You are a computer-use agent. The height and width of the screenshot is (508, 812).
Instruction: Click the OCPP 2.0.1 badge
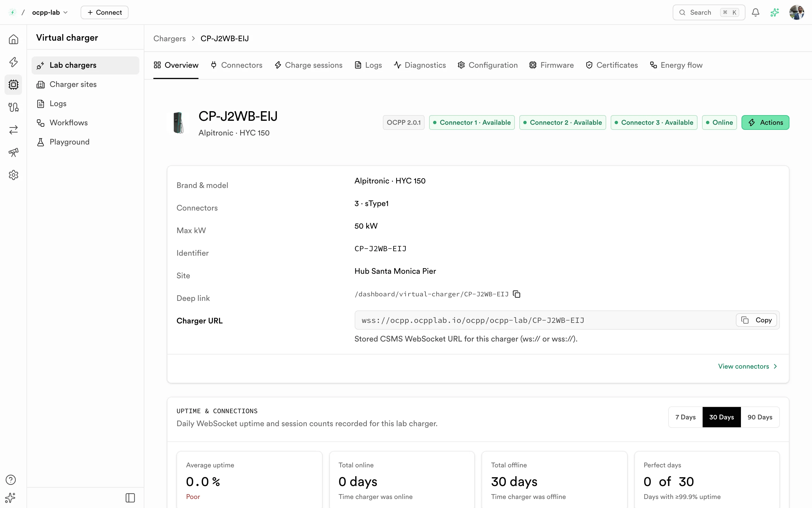[404, 122]
